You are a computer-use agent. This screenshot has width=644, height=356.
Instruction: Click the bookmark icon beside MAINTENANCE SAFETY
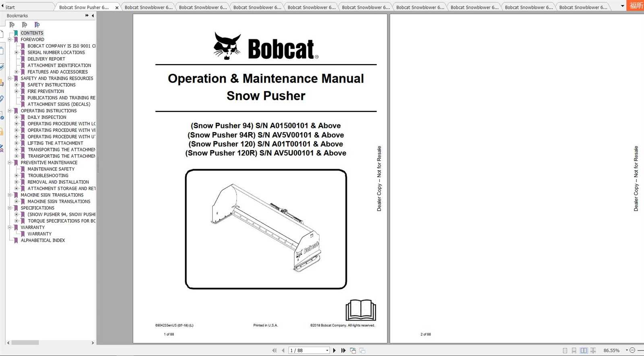click(x=23, y=169)
